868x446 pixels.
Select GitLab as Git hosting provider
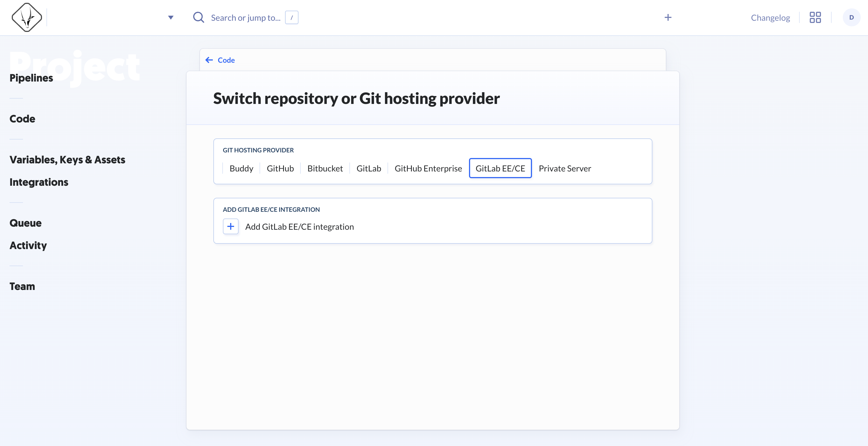click(369, 168)
